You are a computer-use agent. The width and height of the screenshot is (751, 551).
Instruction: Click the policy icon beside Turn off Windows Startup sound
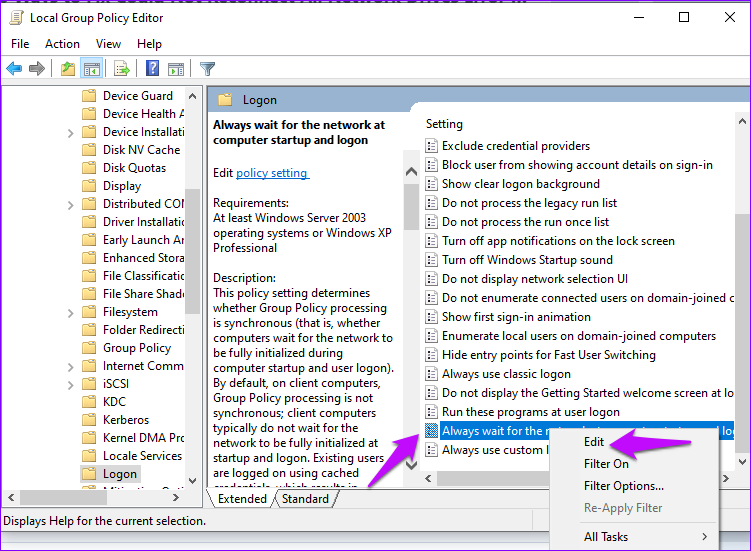tap(432, 260)
